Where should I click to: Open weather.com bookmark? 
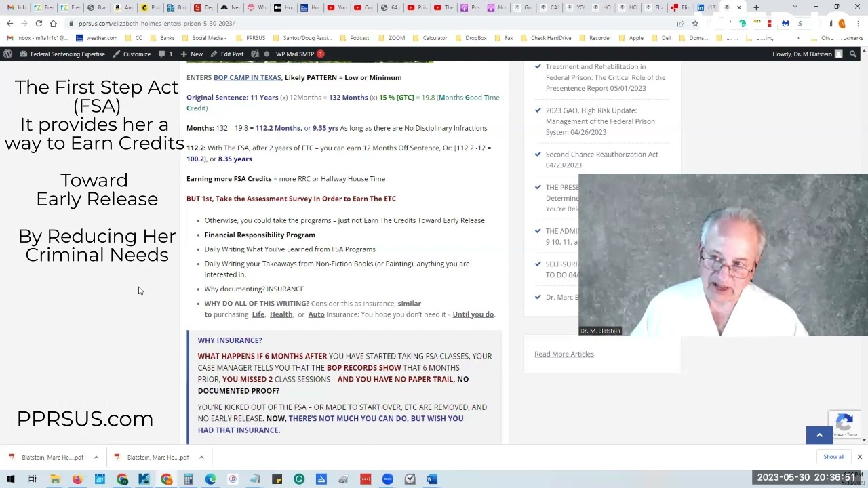click(x=97, y=38)
